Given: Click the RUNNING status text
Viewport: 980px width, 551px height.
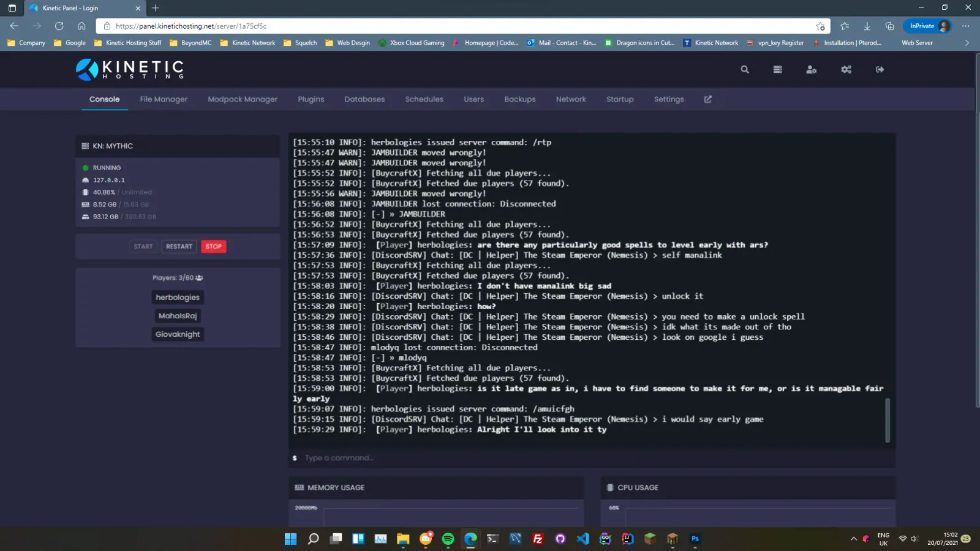Looking at the screenshot, I should 107,168.
